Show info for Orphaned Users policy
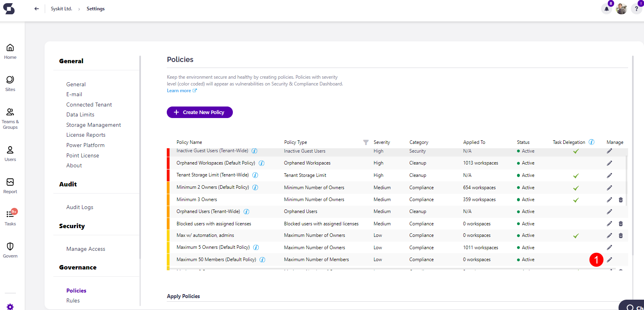644x310 pixels. (x=246, y=211)
